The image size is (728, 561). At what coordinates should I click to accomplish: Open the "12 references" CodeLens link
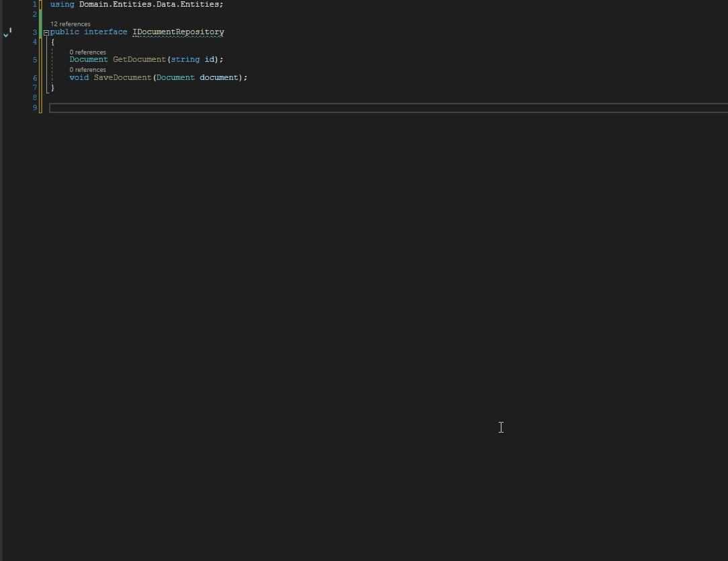[70, 24]
